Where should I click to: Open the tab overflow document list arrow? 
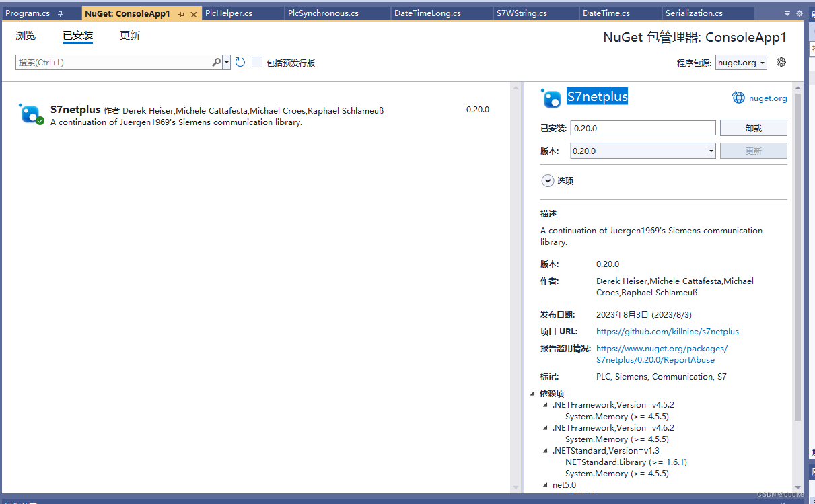point(787,13)
